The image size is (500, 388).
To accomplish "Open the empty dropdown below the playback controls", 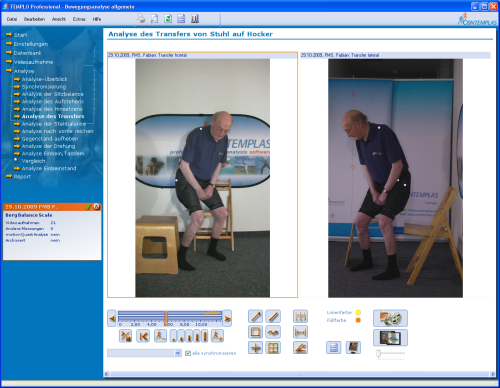I will pyautogui.click(x=144, y=353).
